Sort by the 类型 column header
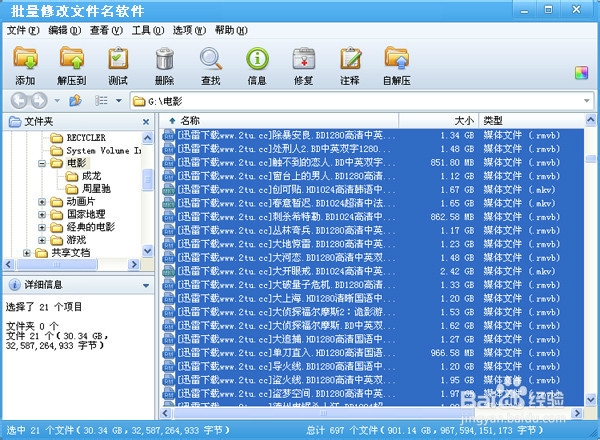 (531, 121)
